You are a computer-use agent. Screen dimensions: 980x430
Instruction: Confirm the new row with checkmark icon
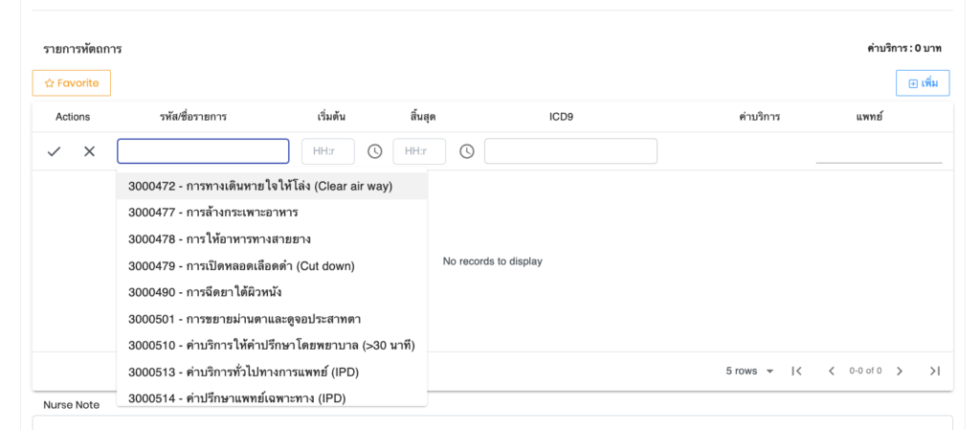click(x=55, y=151)
